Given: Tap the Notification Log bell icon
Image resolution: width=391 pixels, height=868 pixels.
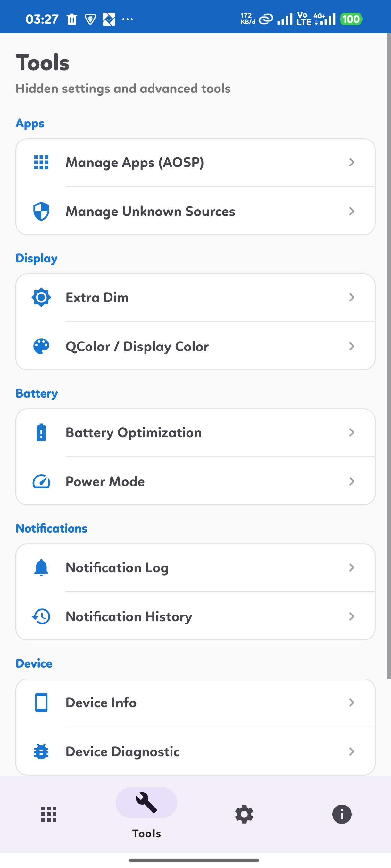Looking at the screenshot, I should coord(41,568).
